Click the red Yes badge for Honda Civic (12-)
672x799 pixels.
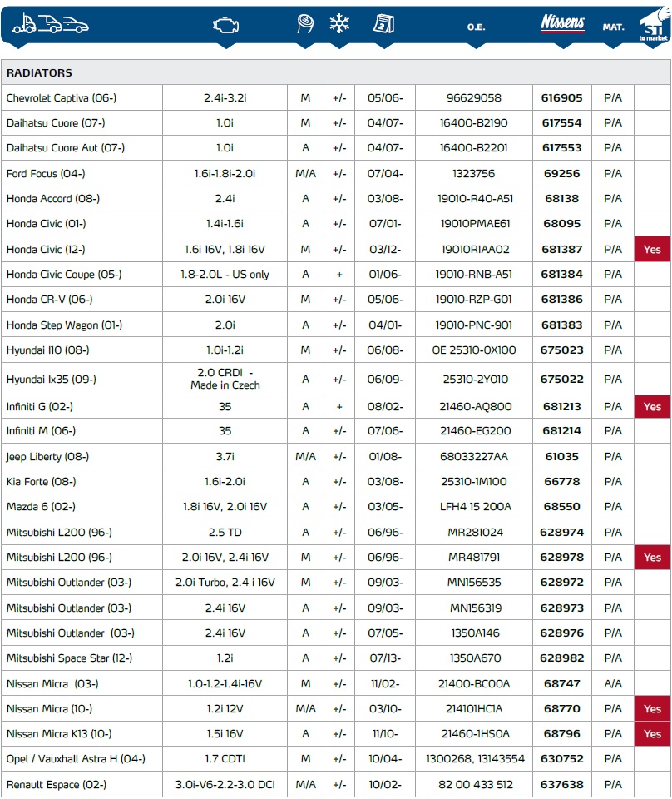[652, 249]
